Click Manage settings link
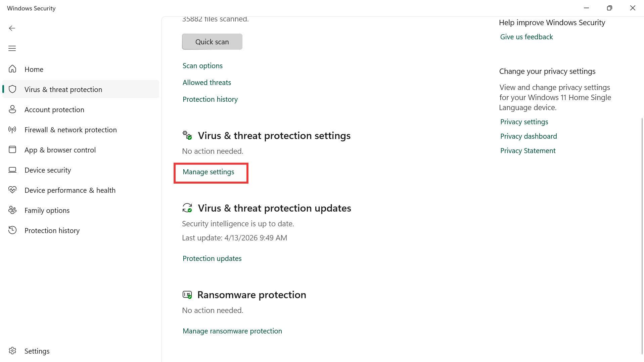The width and height of the screenshot is (644, 362). (209, 172)
